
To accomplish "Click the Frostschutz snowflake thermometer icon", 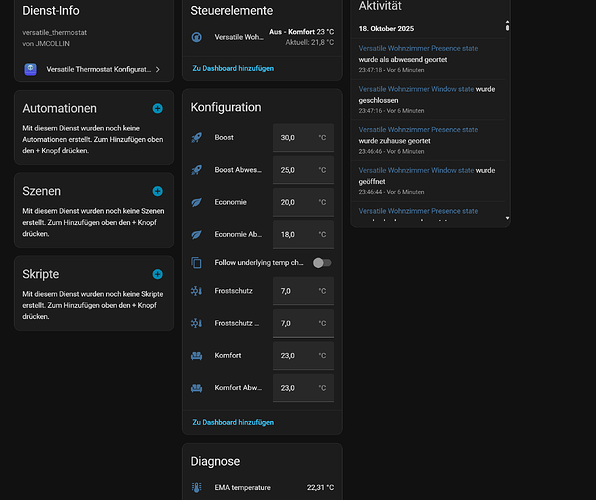I will [x=197, y=291].
